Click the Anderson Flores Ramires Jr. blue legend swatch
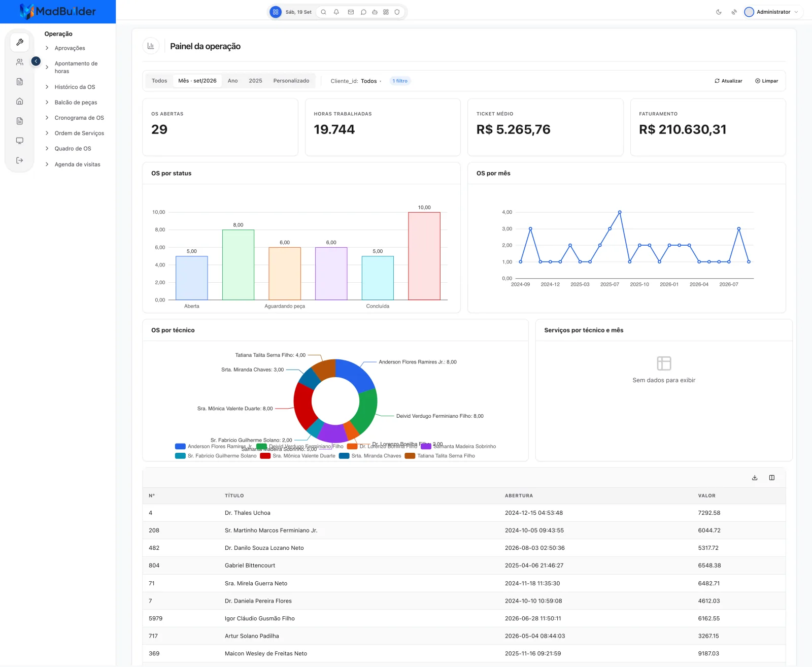 pos(180,447)
